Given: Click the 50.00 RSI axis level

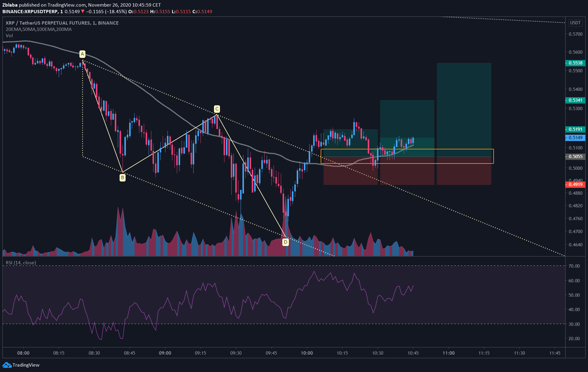Looking at the screenshot, I should point(574,295).
